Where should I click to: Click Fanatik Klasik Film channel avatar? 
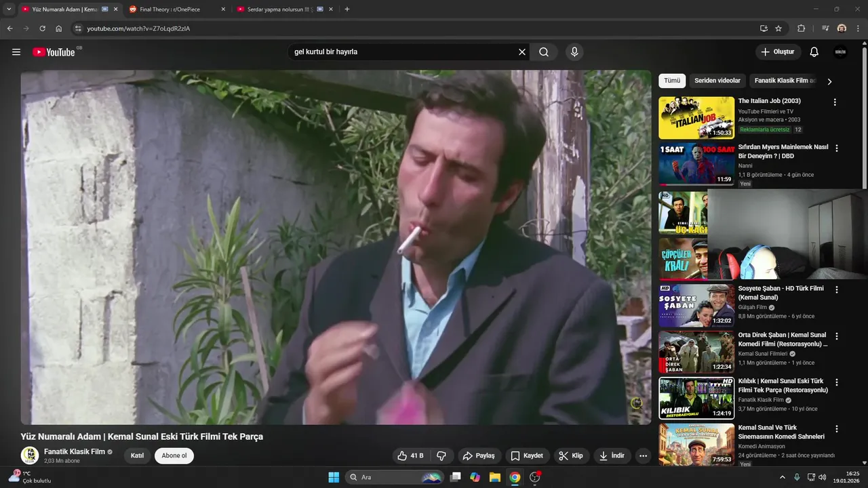[30, 455]
